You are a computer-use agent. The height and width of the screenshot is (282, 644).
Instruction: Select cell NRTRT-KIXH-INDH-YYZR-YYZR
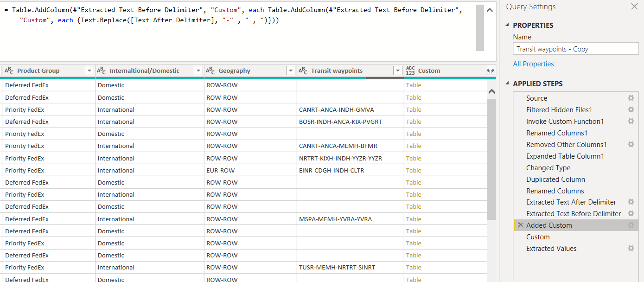[x=351, y=158]
